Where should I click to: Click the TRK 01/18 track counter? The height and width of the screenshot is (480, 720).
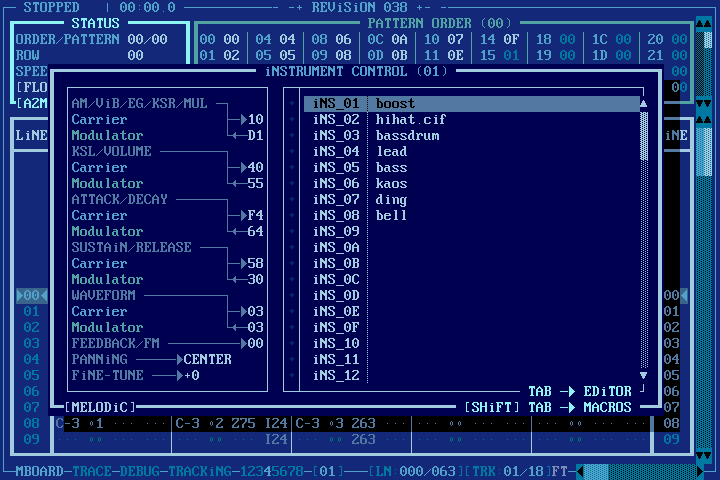tap(508, 472)
